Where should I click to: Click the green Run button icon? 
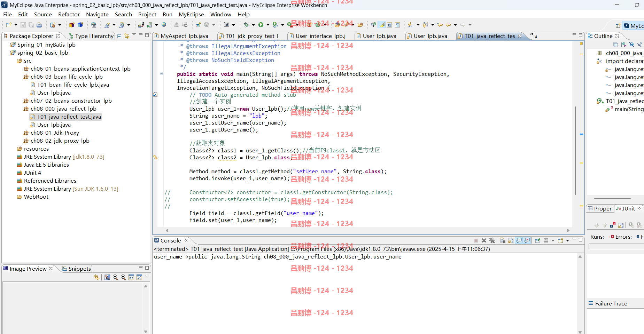[261, 25]
